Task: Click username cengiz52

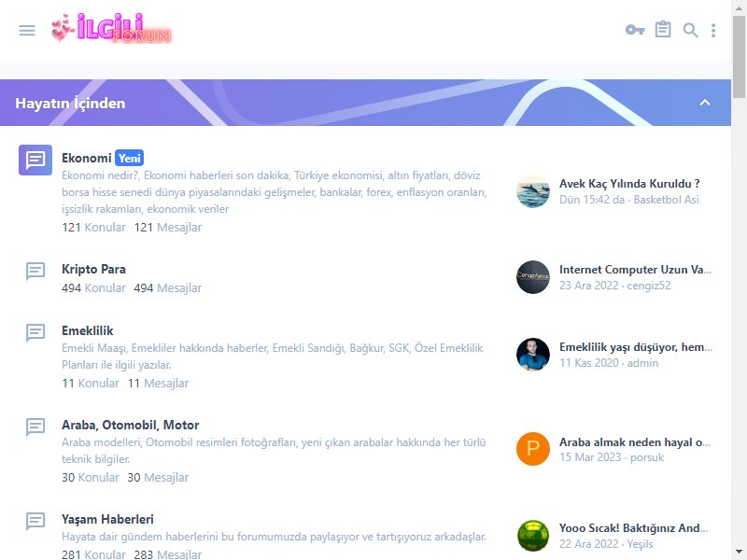Action: [x=648, y=286]
